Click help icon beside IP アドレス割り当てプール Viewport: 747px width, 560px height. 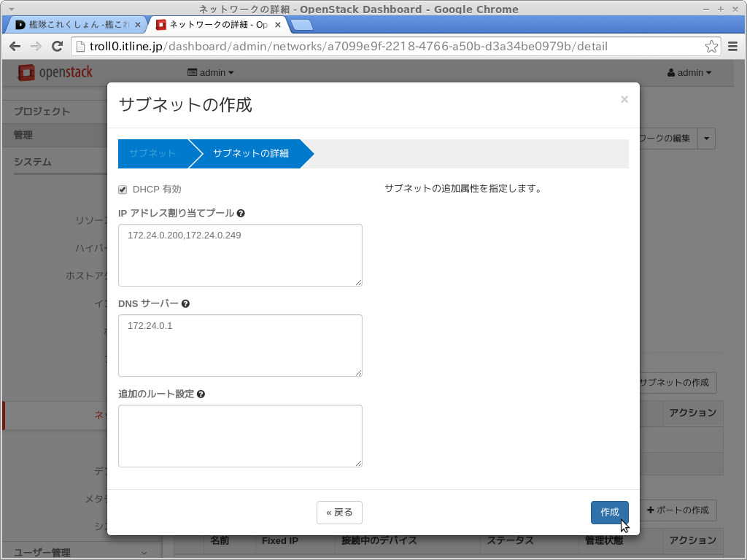click(241, 214)
